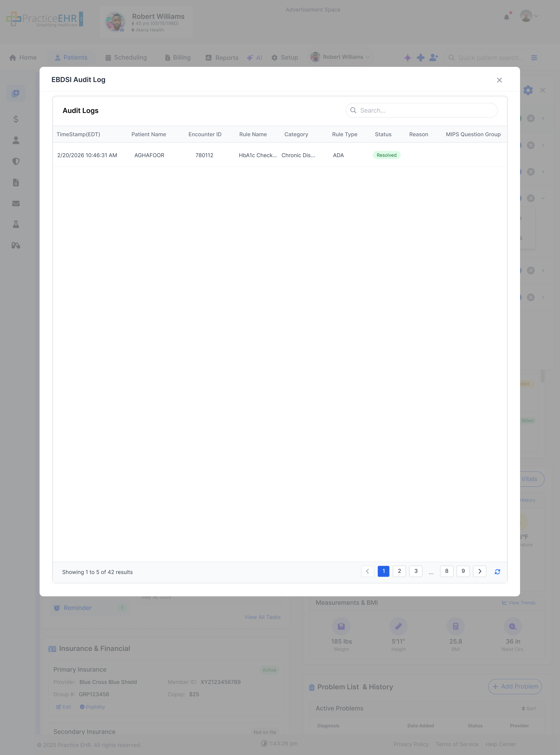Open the notifications bell
This screenshot has width=560, height=755.
[506, 17]
